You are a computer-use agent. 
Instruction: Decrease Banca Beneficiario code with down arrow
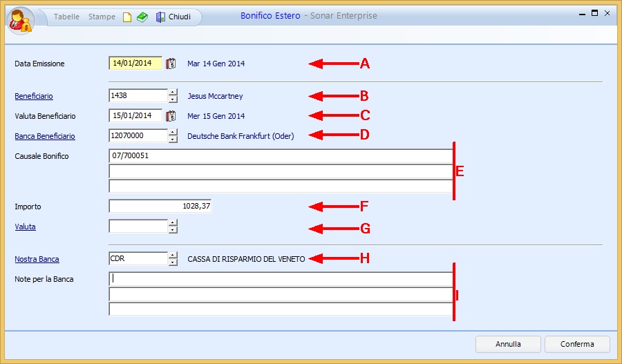(173, 140)
